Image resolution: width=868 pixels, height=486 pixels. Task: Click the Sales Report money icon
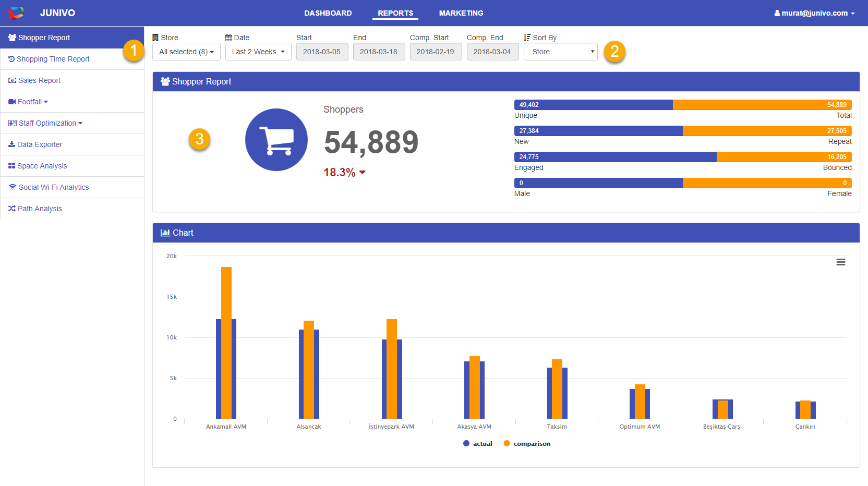click(x=12, y=80)
